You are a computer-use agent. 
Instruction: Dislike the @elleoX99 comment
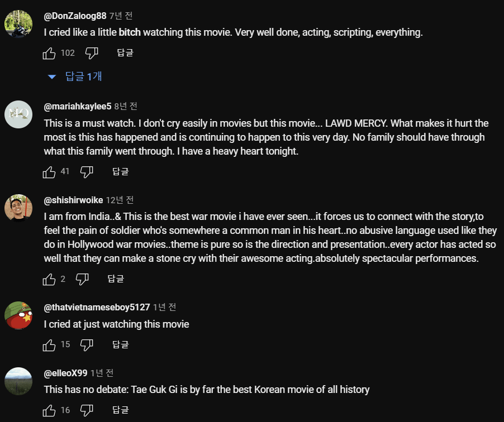[87, 410]
